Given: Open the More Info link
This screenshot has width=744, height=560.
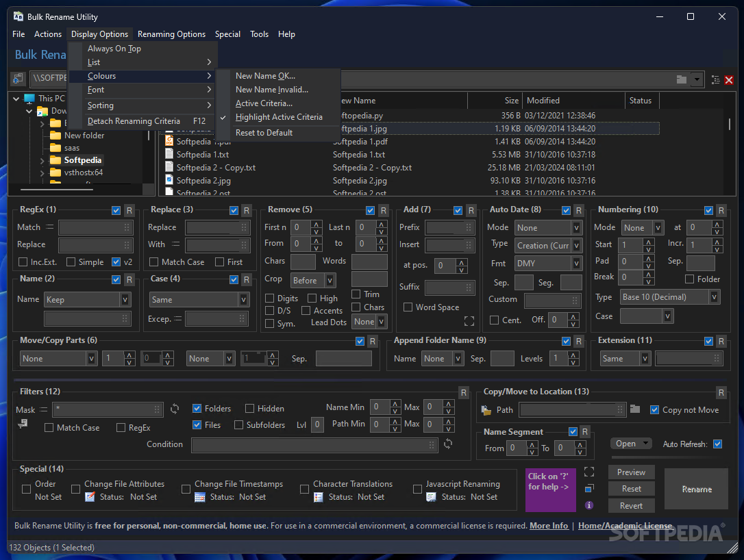Looking at the screenshot, I should click(549, 526).
